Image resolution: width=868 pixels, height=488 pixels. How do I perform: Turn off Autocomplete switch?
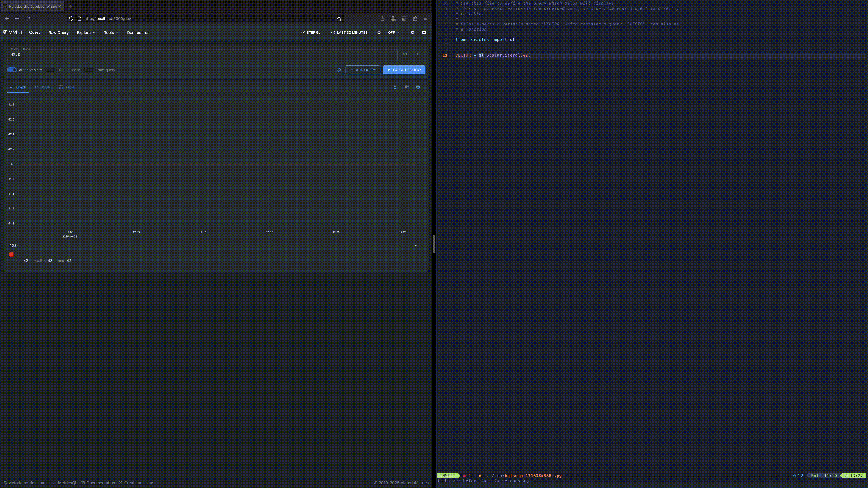tap(12, 70)
